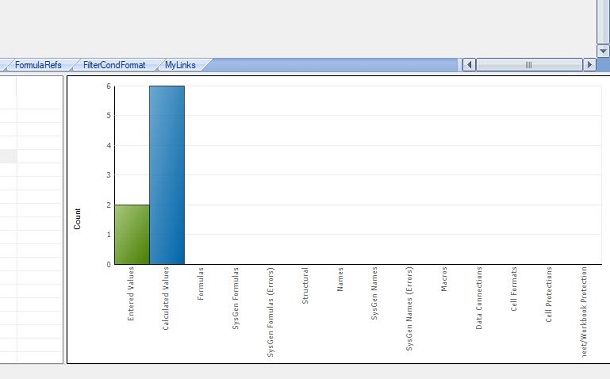
Task: Click the Cell Protections axis label
Action: pyautogui.click(x=549, y=295)
